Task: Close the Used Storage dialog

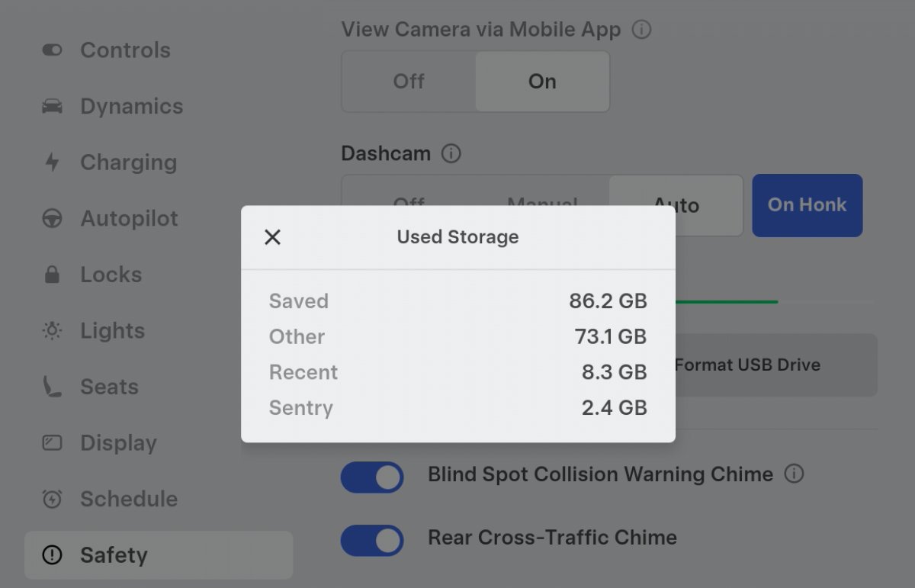Action: tap(272, 237)
